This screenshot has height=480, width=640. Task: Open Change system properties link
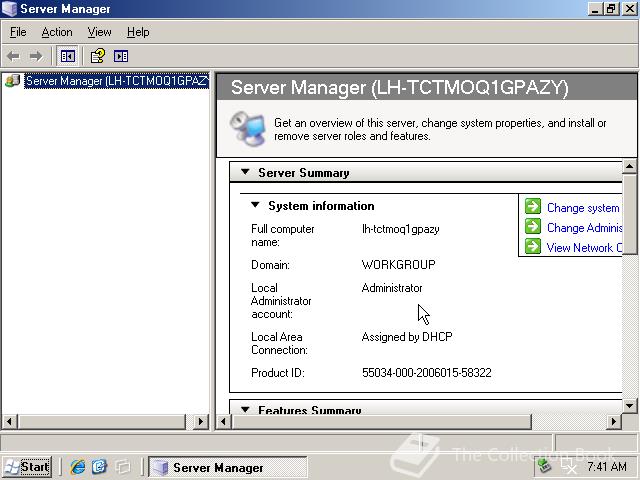point(583,208)
